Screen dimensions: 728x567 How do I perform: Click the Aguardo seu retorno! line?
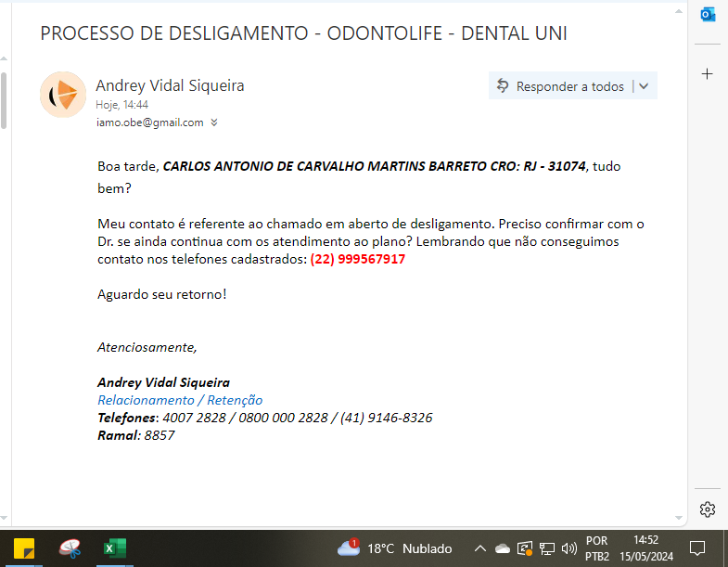162,295
